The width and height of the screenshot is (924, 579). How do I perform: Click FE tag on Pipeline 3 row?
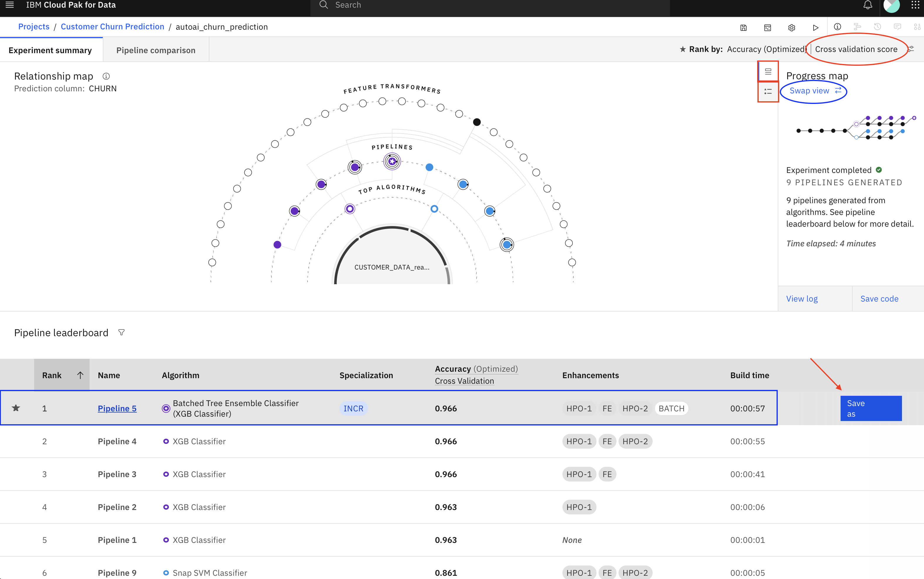click(607, 474)
